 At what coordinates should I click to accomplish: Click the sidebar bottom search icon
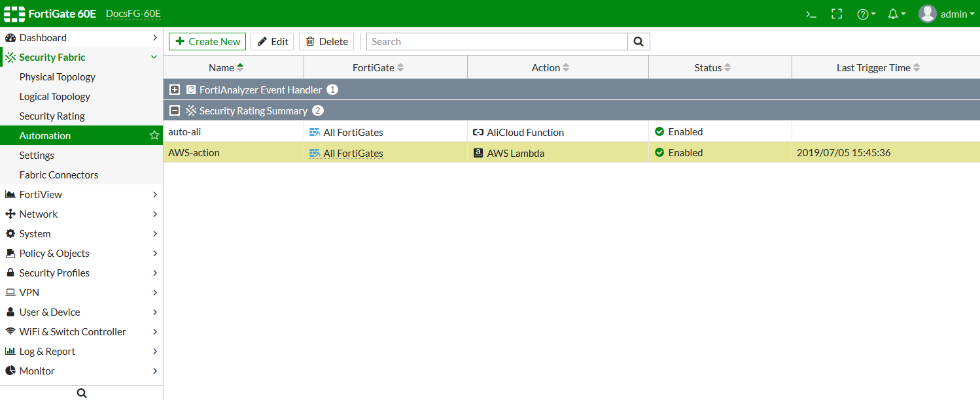tap(82, 393)
